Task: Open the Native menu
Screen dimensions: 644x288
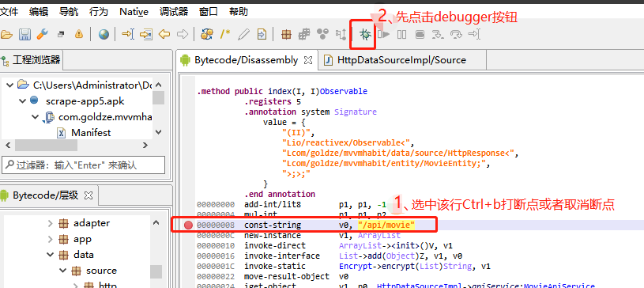Action: [x=134, y=12]
